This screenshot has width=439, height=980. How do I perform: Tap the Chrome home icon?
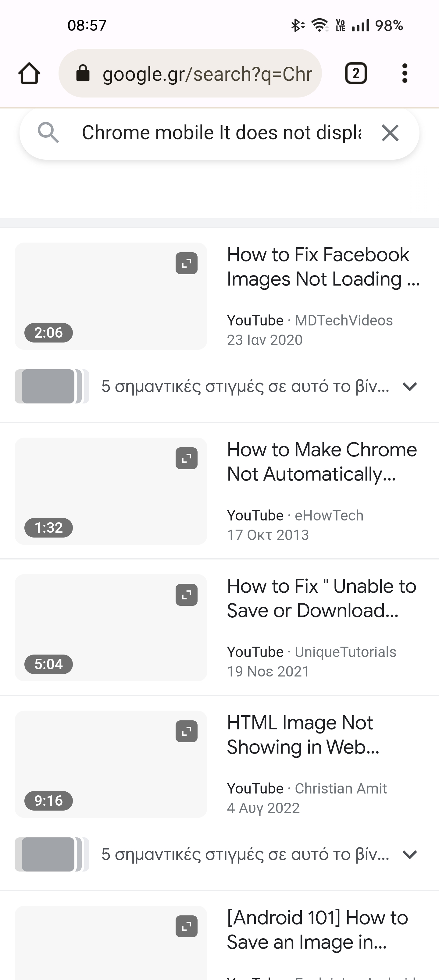(29, 73)
